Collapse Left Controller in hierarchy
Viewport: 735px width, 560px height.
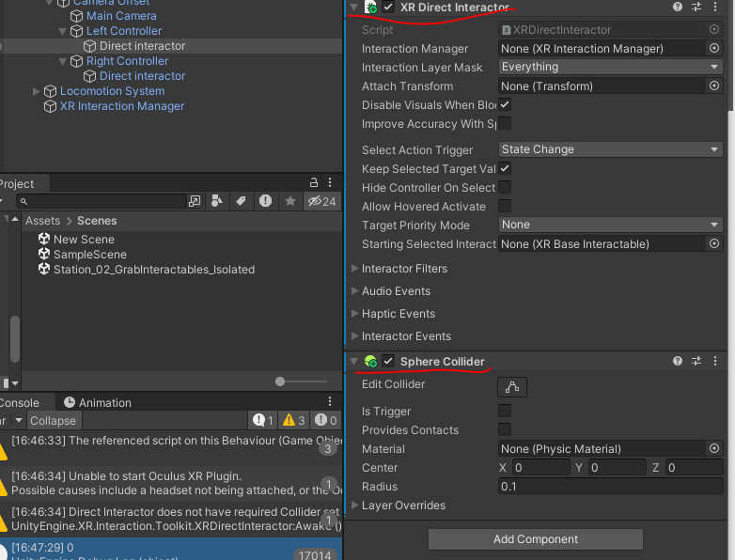click(x=62, y=31)
